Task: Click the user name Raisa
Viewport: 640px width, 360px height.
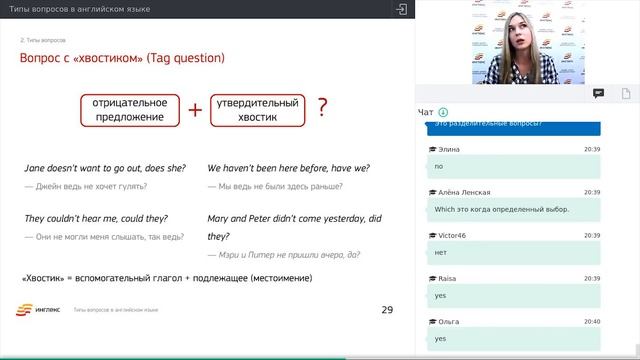Action: pos(447,278)
